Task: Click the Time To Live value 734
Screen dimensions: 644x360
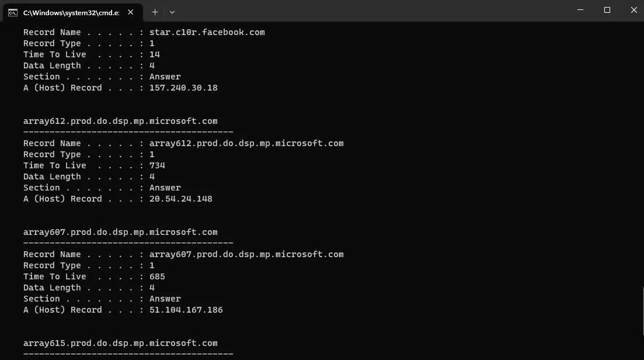Action: (157, 165)
